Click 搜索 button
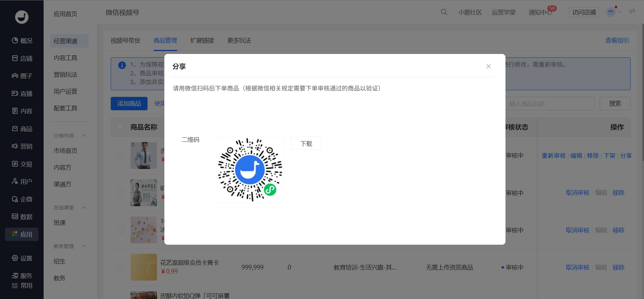This screenshot has width=644, height=299. point(615,104)
